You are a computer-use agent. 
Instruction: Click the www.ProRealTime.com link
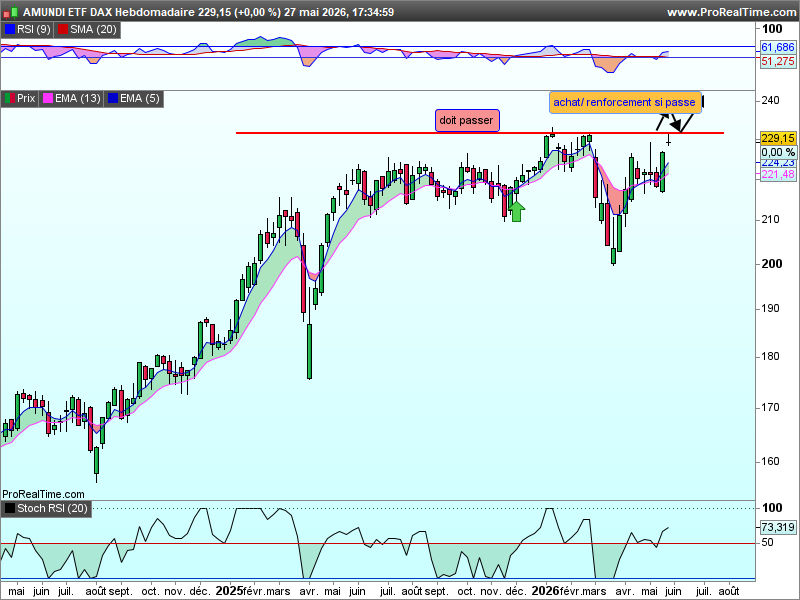[x=732, y=12]
